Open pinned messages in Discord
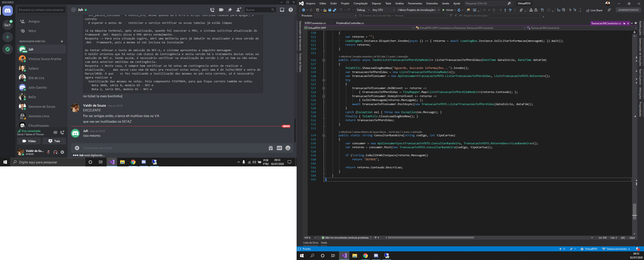 pos(230,10)
